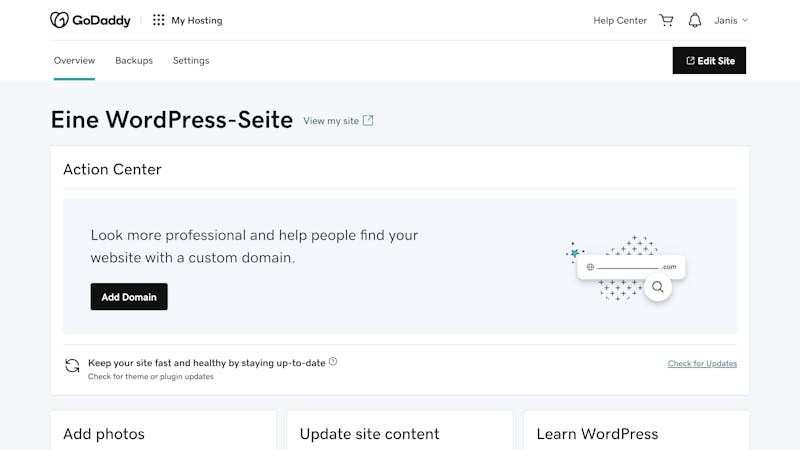Switch to the Backups tab
The height and width of the screenshot is (450, 800).
tap(134, 60)
